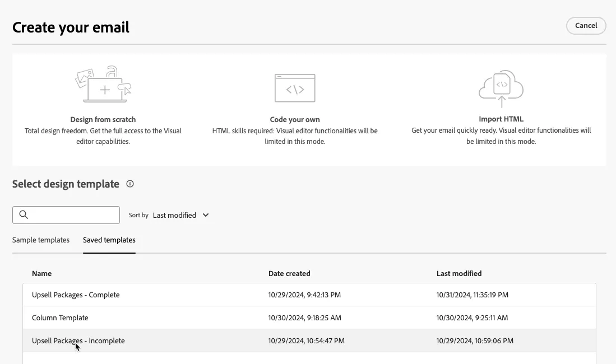Choose the Import HTML title

click(x=501, y=119)
